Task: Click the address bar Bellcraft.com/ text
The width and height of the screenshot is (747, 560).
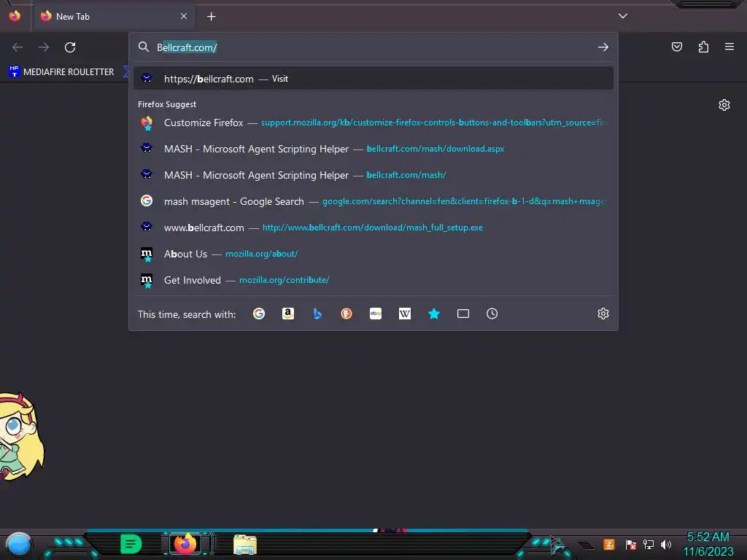Action: (x=187, y=47)
